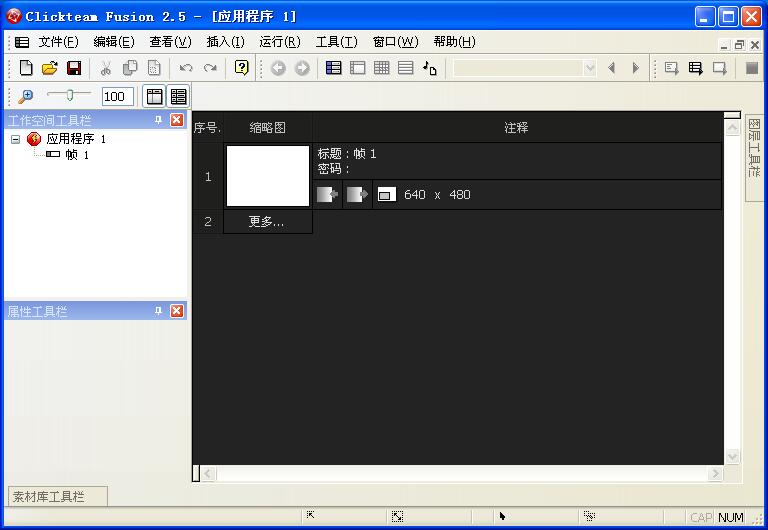Pin the properties toolbar panel

(x=158, y=311)
